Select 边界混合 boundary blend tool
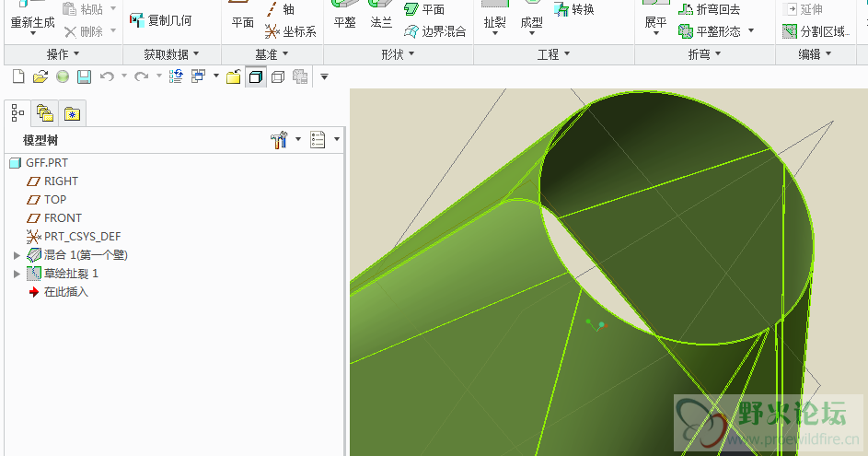This screenshot has width=868, height=456. 435,31
